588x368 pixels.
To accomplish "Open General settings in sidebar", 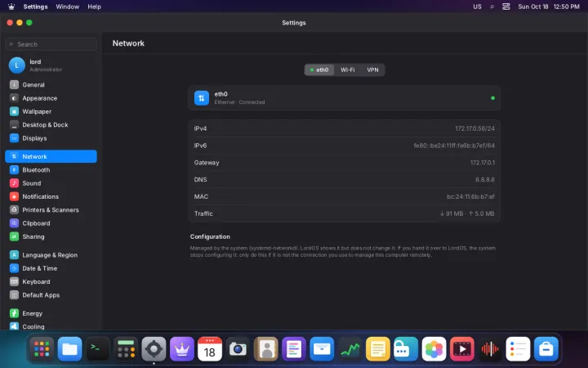I will coord(51,85).
